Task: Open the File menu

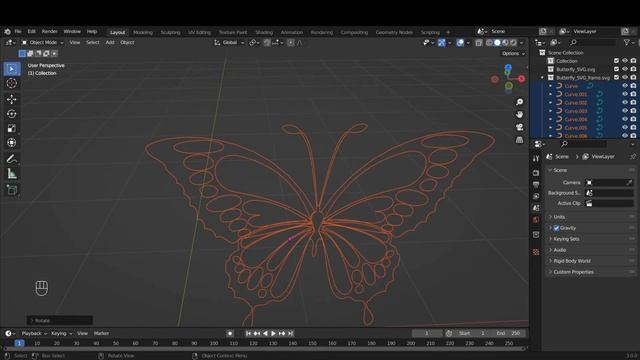Action: pyautogui.click(x=18, y=31)
